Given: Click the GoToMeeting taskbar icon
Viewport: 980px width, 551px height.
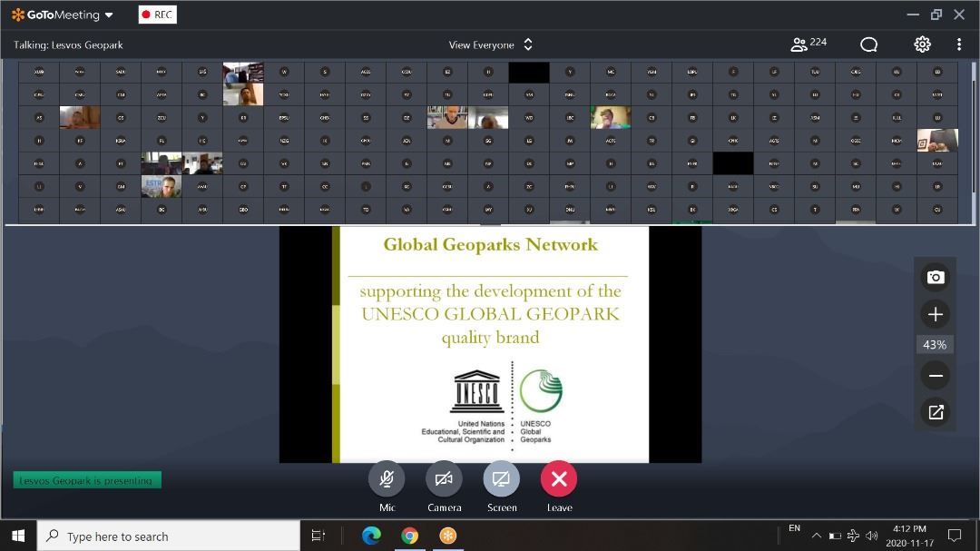Looking at the screenshot, I should [448, 536].
